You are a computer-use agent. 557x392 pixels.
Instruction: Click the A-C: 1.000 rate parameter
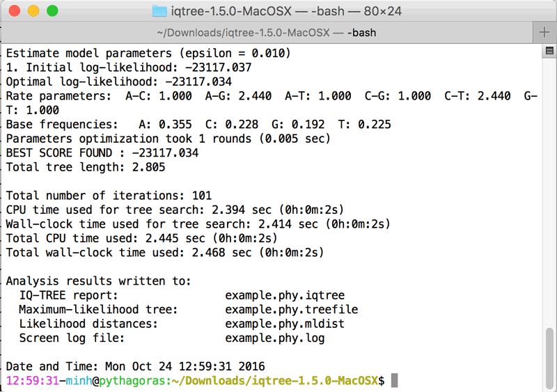coord(159,96)
